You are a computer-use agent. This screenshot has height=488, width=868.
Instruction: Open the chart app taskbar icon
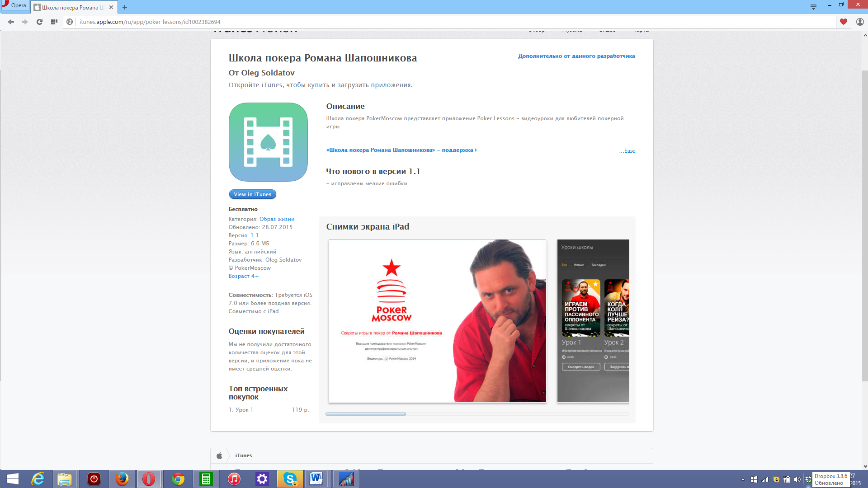coord(346,479)
